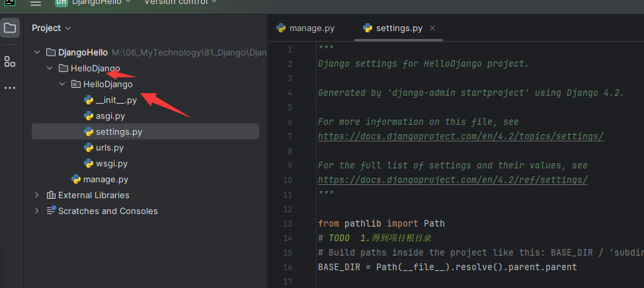Screen dimensions: 644x288
Task: Click the 'Django settings for HelloDjango project.' line
Action: point(423,64)
